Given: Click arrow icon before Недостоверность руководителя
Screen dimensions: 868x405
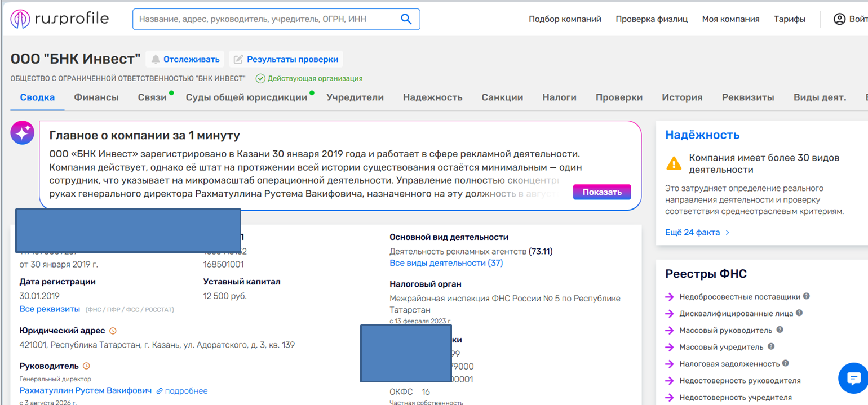Looking at the screenshot, I should (670, 381).
